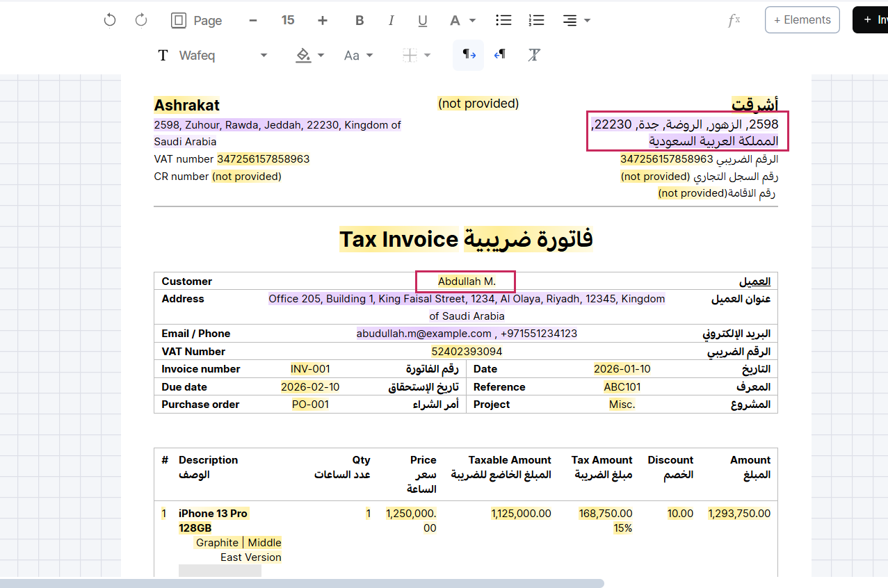Click the Arabic address line starting 2598
The width and height of the screenshot is (888, 588).
(x=685, y=133)
